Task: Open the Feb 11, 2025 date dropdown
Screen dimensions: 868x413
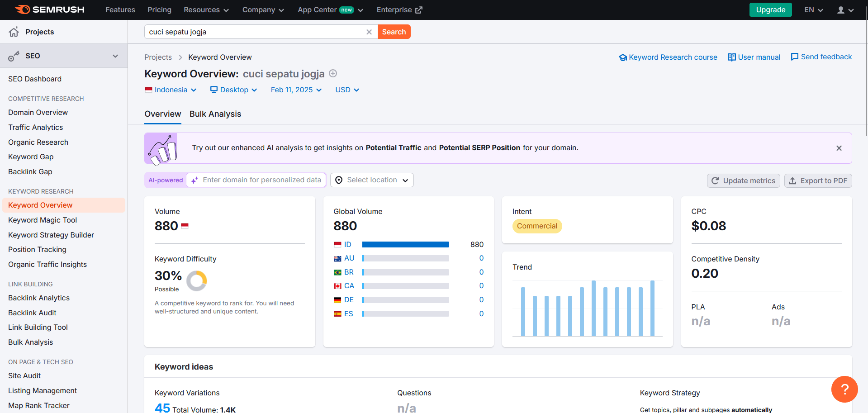Action: click(x=296, y=90)
